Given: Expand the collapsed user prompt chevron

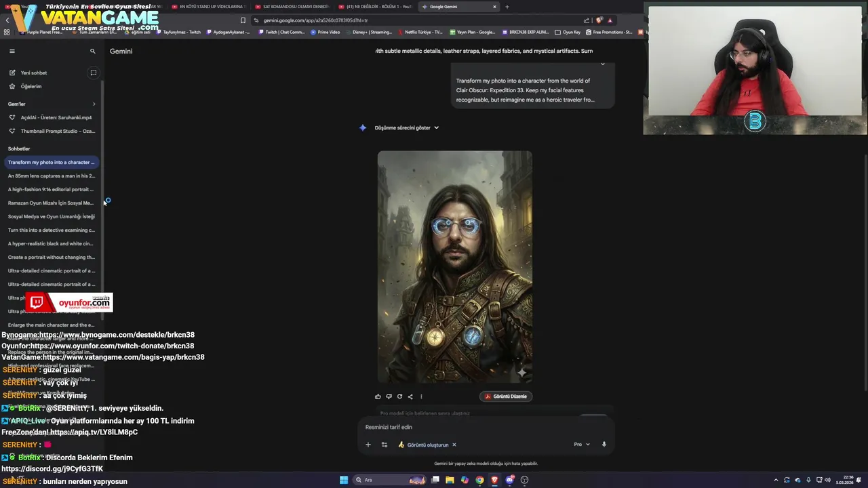Looking at the screenshot, I should (602, 64).
